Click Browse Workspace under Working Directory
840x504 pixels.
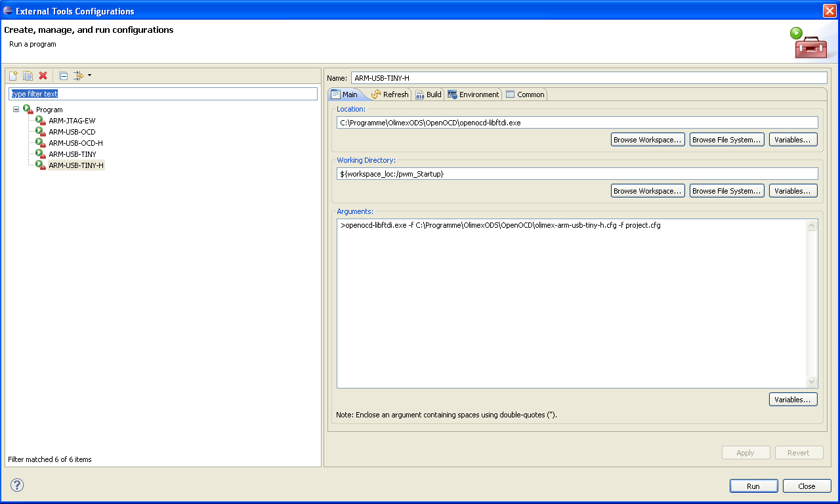(x=648, y=191)
